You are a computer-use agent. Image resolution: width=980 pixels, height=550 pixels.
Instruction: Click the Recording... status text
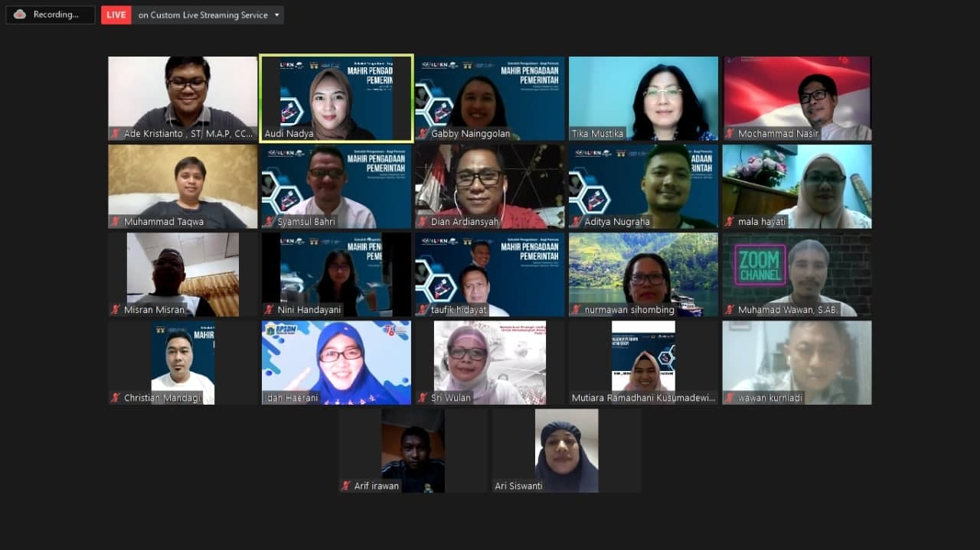pos(56,15)
